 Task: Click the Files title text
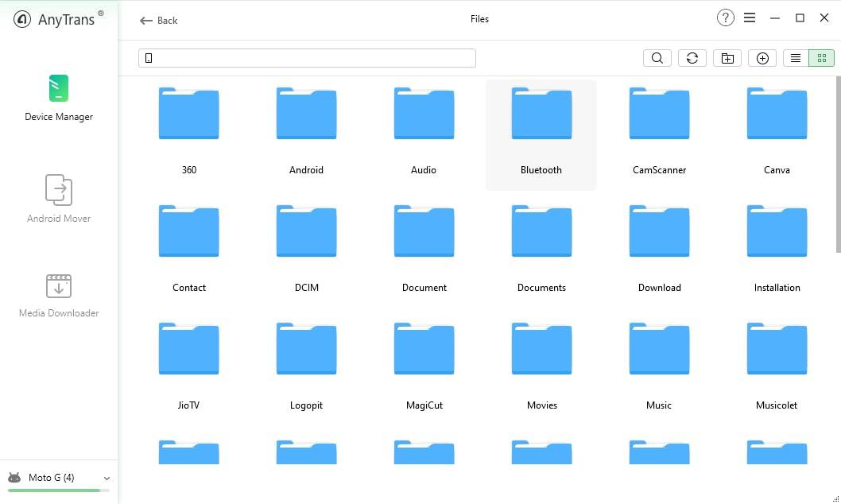479,19
